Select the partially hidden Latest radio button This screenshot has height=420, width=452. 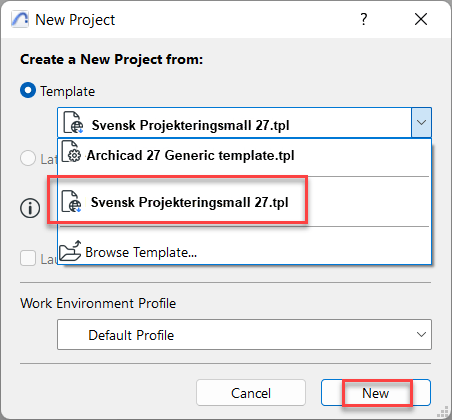28,158
